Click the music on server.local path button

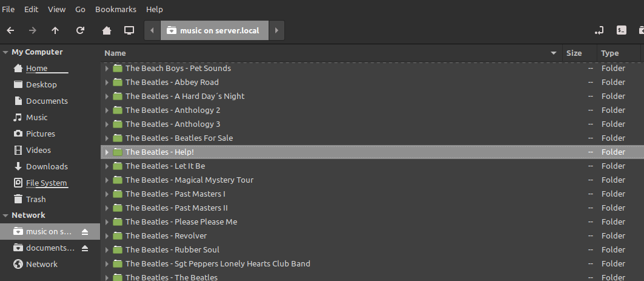pos(215,30)
